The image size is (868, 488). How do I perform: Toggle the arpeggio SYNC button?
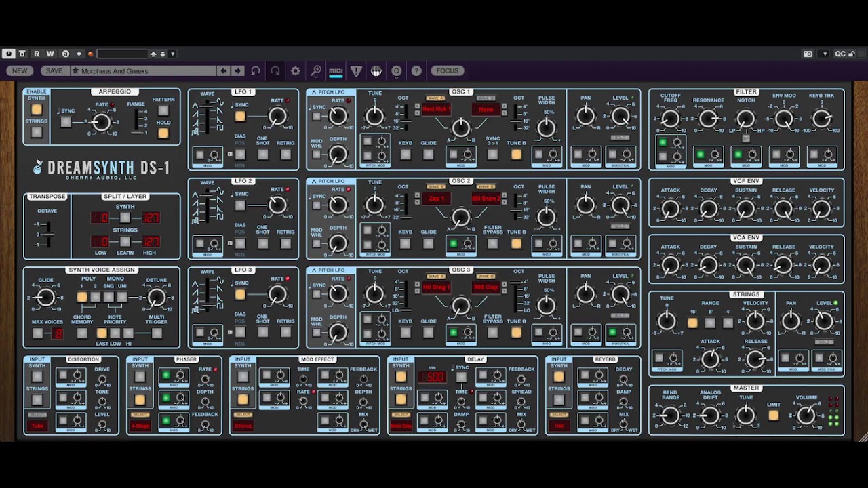(66, 122)
